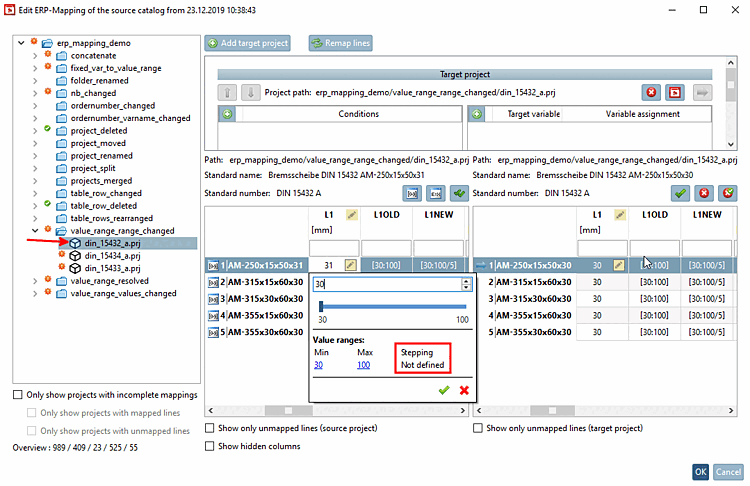Expand the value_range_values_changed folder

pyautogui.click(x=35, y=293)
